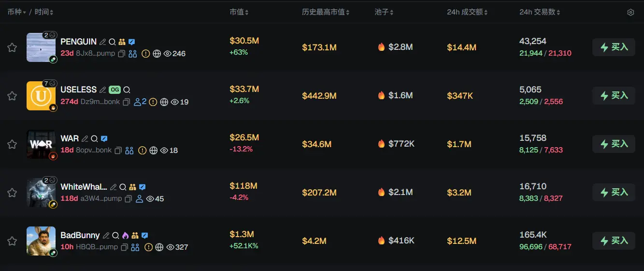Sort by 池子 column header

pos(384,12)
